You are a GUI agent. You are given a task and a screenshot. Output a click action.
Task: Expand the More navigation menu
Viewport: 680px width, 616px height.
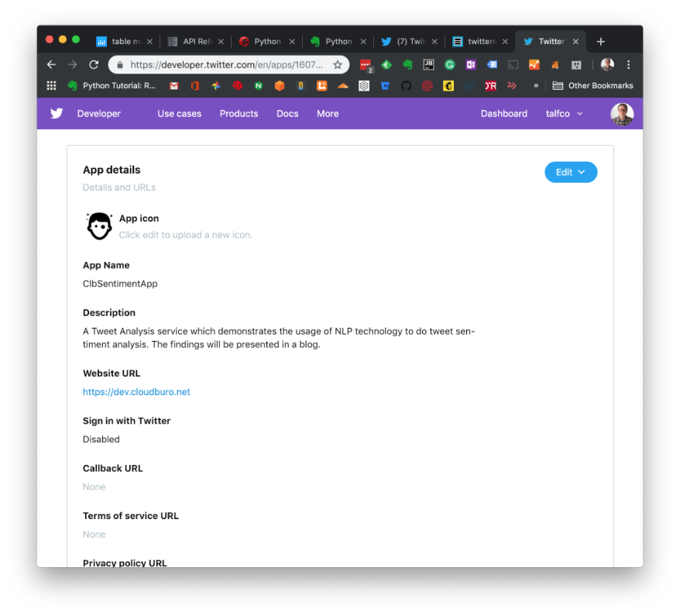coord(328,114)
